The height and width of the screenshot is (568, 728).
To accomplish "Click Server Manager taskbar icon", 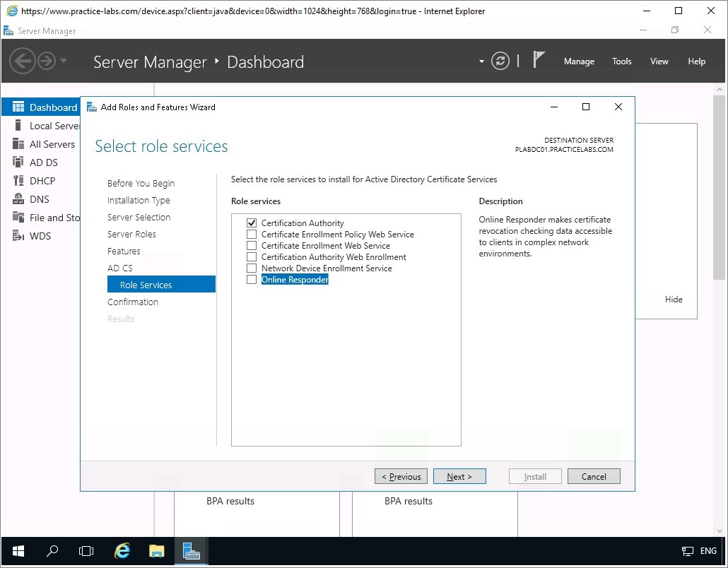I will 191,551.
